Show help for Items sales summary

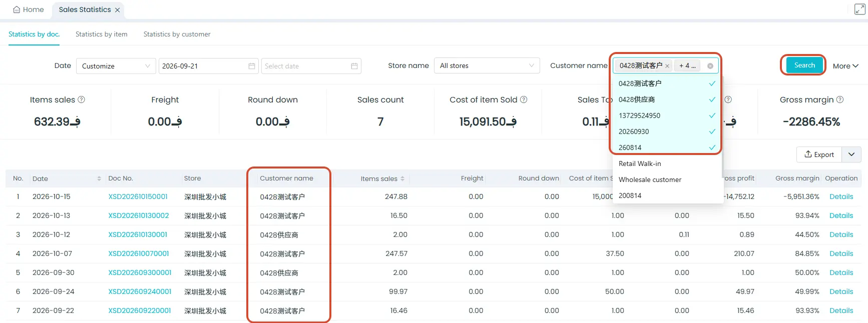click(82, 99)
